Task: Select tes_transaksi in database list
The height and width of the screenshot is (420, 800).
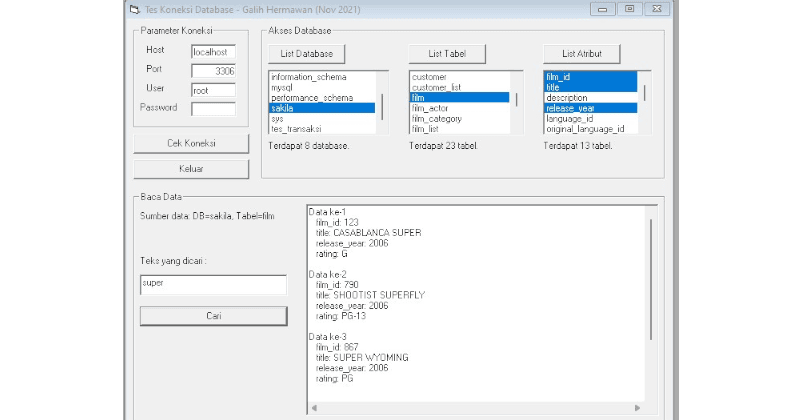Action: (322, 129)
